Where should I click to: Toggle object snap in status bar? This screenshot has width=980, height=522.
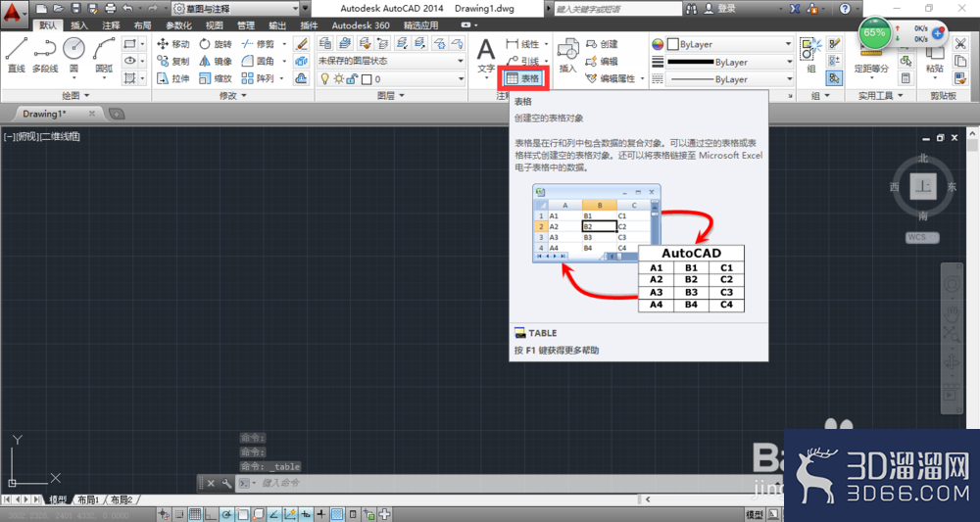point(242,514)
